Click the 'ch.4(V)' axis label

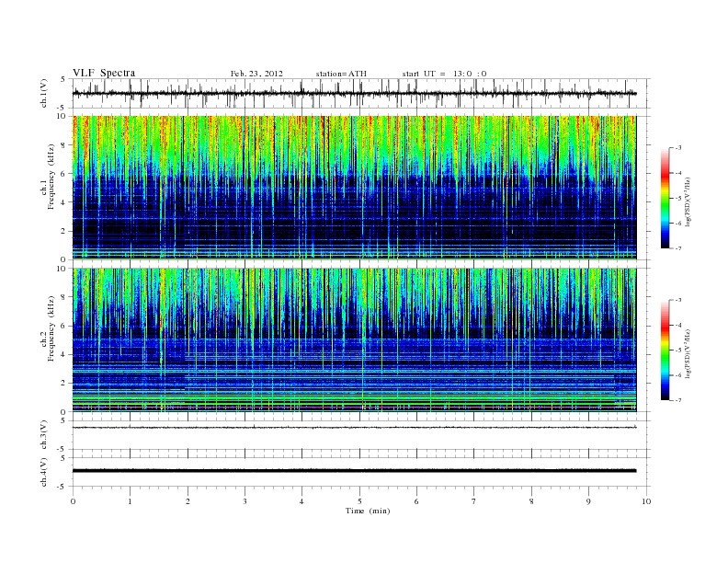[44, 473]
